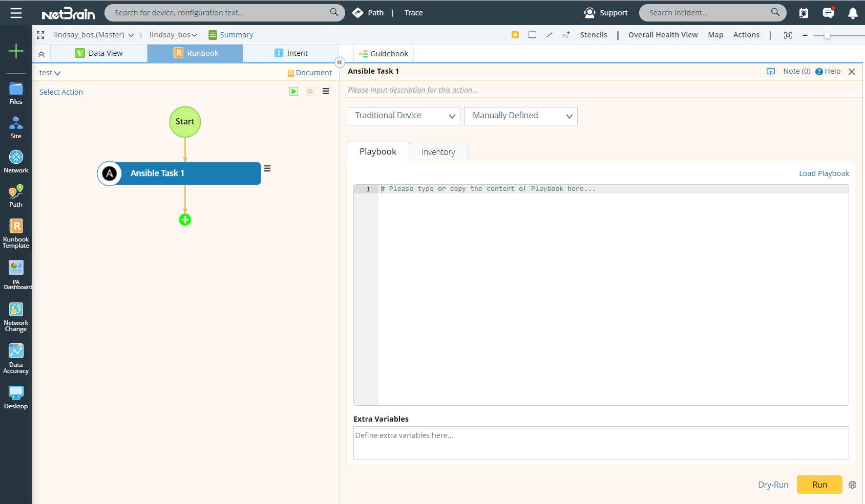Open the Guidebook tab

point(384,54)
